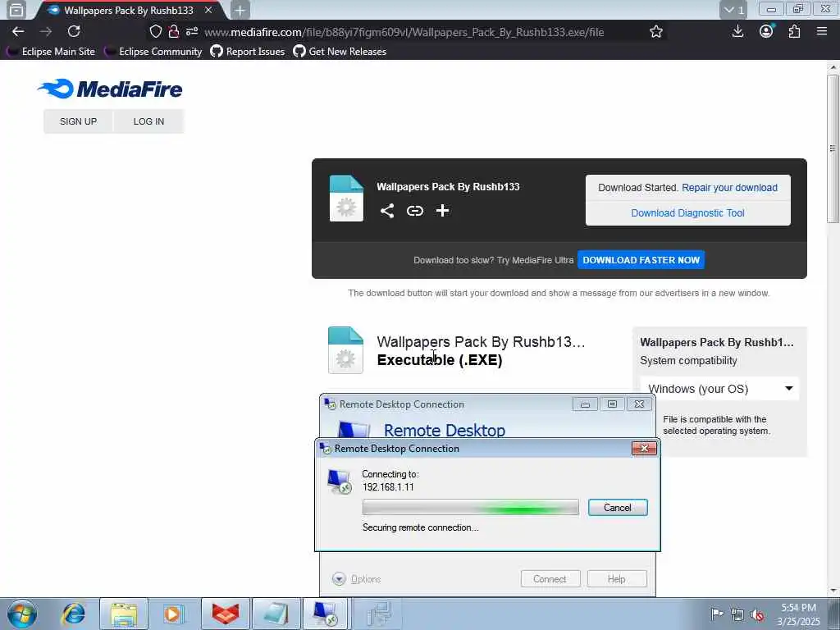Image resolution: width=840 pixels, height=630 pixels.
Task: Open the Get New Releases bookmark
Action: pos(340,52)
